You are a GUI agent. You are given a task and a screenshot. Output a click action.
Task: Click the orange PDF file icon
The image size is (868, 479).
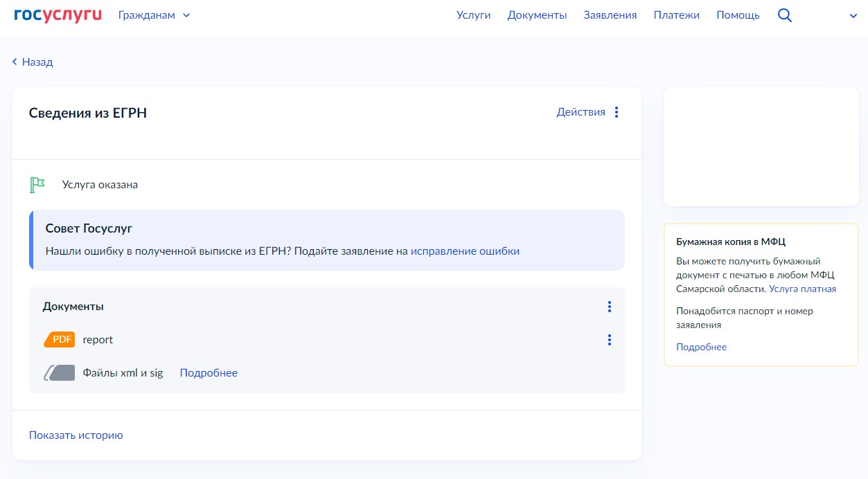(x=59, y=340)
